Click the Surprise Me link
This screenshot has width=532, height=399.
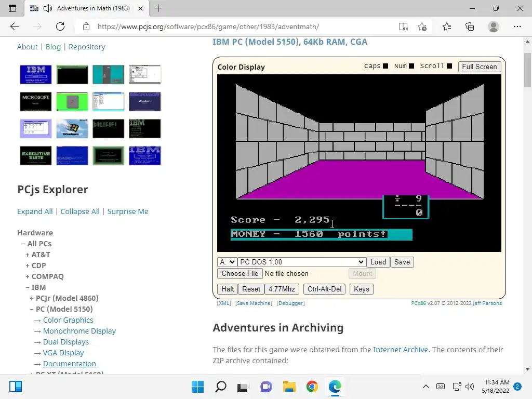click(128, 211)
